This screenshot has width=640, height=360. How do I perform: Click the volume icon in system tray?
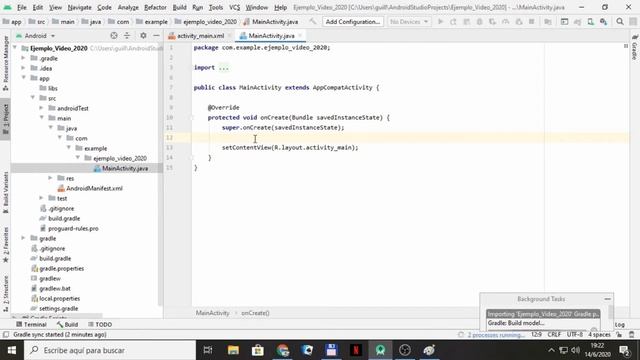576,350
